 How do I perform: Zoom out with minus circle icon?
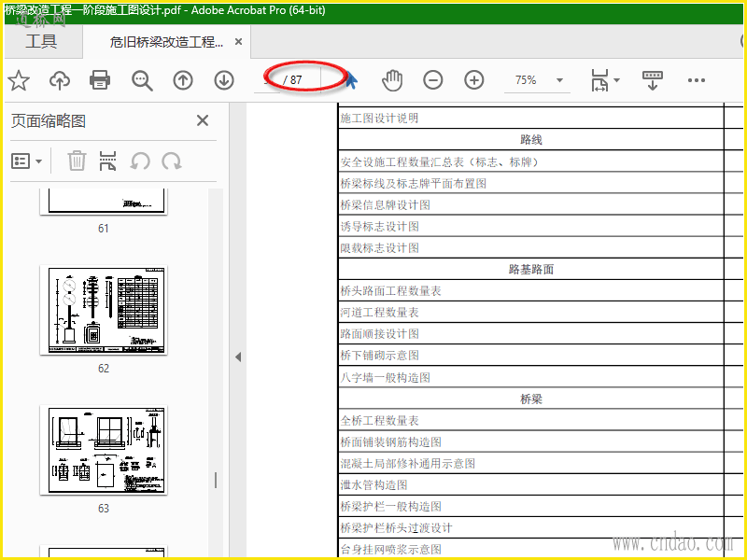point(433,80)
